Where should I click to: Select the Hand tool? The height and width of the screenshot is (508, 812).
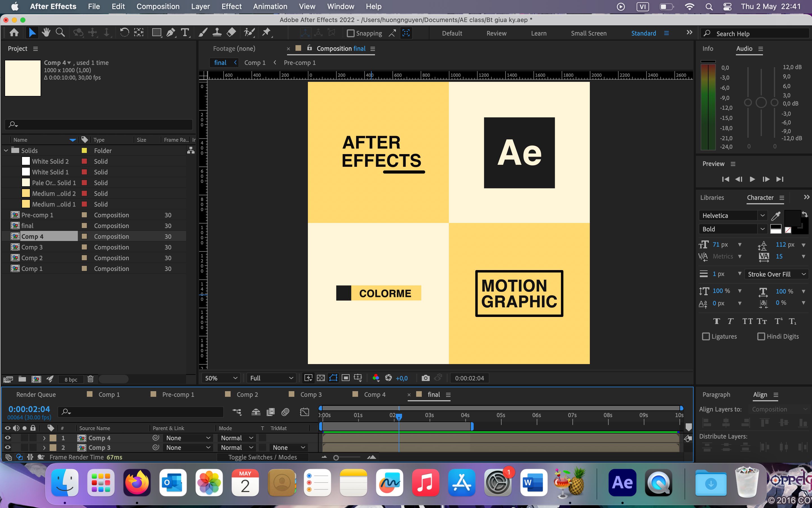46,32
